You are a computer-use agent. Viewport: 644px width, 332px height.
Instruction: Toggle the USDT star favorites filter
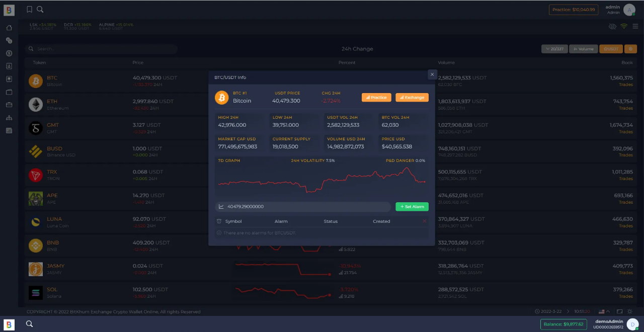611,49
